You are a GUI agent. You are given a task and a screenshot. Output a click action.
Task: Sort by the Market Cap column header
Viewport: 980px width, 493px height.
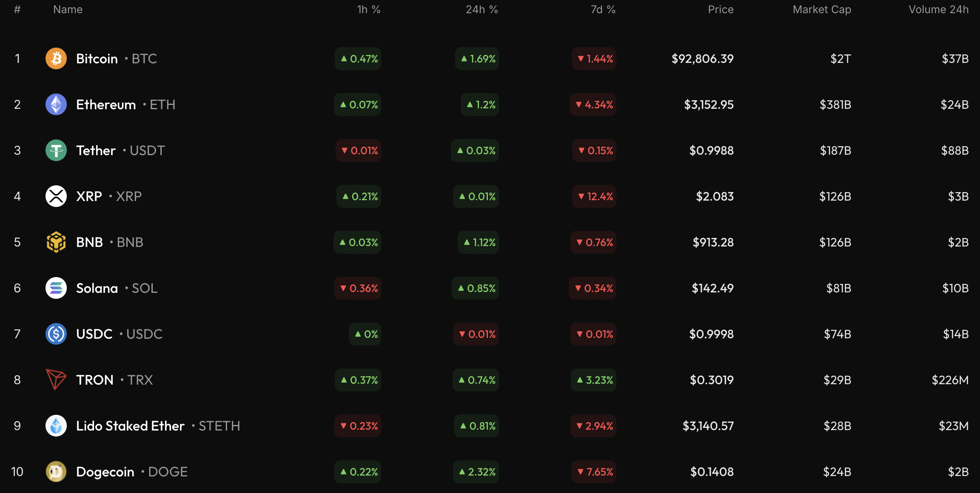click(822, 9)
